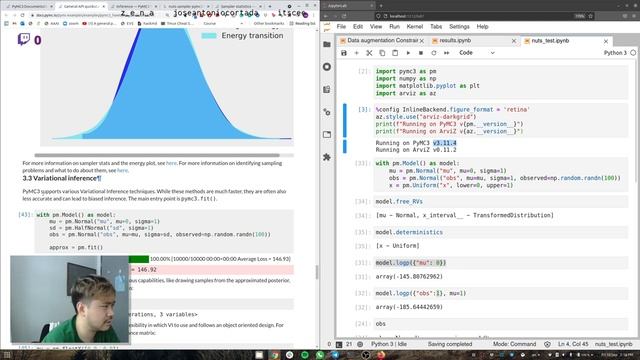Interrupt the kernel with the stop icon
Viewport: 640px width, 360px height.
(421, 53)
